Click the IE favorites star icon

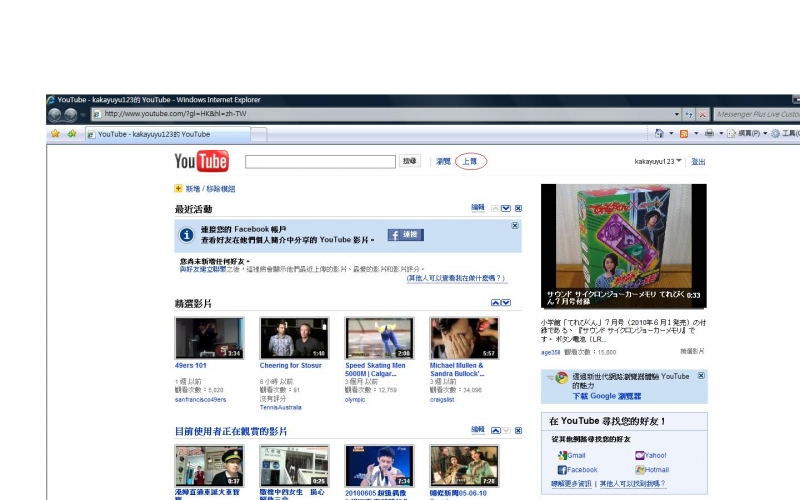point(56,133)
